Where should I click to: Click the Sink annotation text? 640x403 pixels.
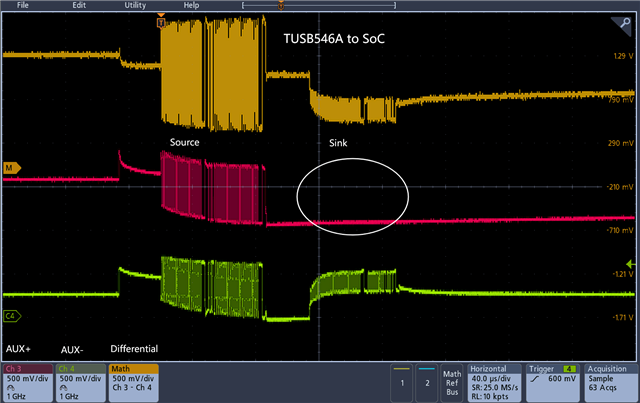(x=338, y=143)
